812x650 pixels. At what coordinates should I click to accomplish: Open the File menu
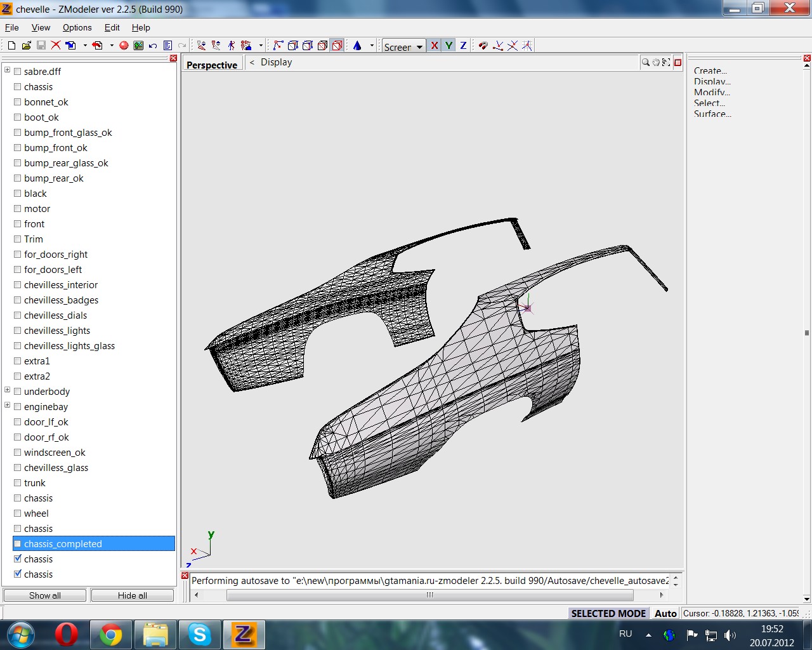click(12, 27)
